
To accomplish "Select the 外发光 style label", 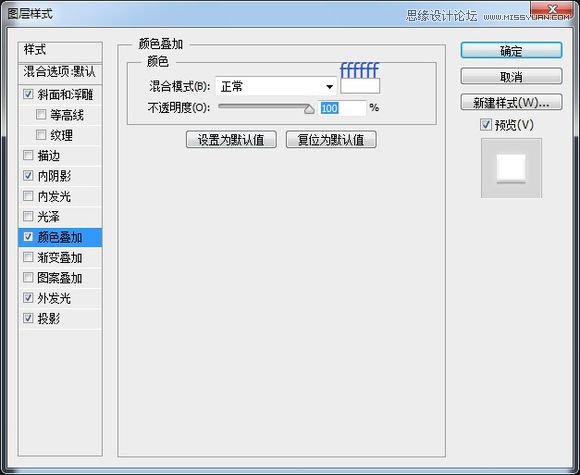I will (x=54, y=298).
